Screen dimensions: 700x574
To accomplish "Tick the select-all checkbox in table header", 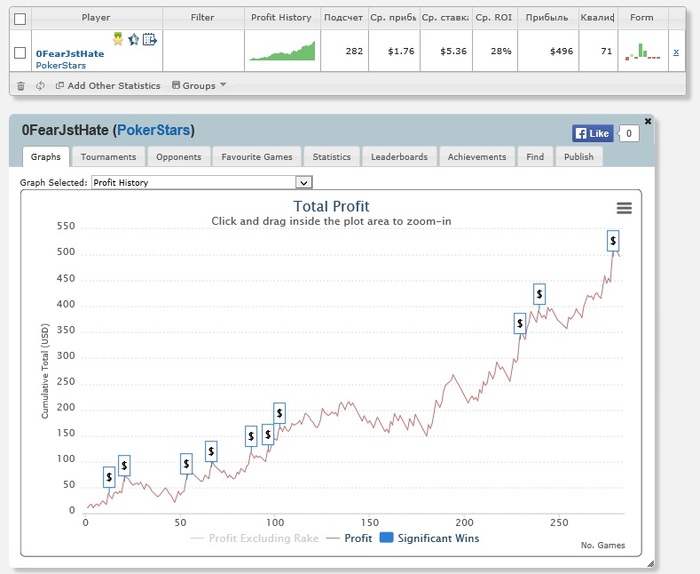I will pyautogui.click(x=20, y=19).
